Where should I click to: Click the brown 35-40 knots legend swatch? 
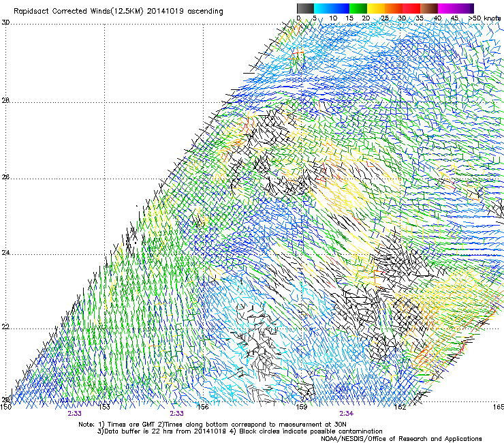pyautogui.click(x=429, y=8)
